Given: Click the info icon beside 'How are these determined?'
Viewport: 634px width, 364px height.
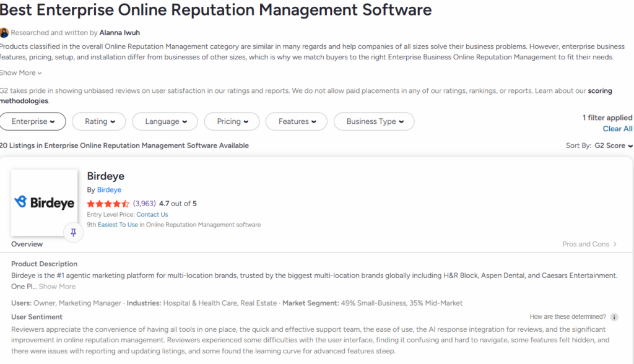Looking at the screenshot, I should 614,317.
